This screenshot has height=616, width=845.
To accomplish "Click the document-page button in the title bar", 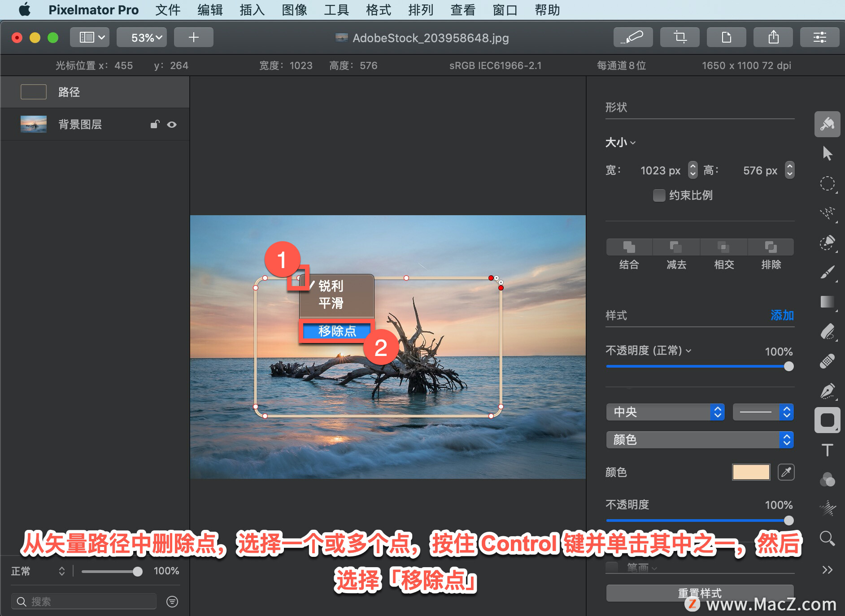I will (x=726, y=37).
